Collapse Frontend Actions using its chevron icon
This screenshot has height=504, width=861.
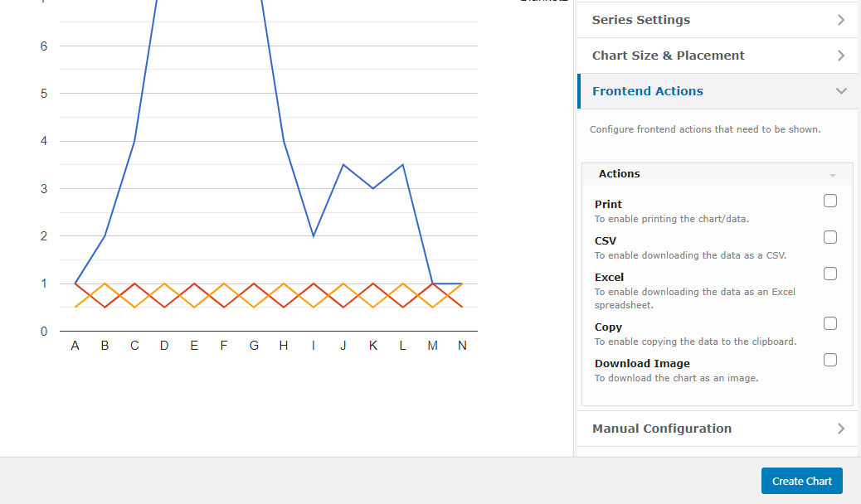pyautogui.click(x=841, y=91)
